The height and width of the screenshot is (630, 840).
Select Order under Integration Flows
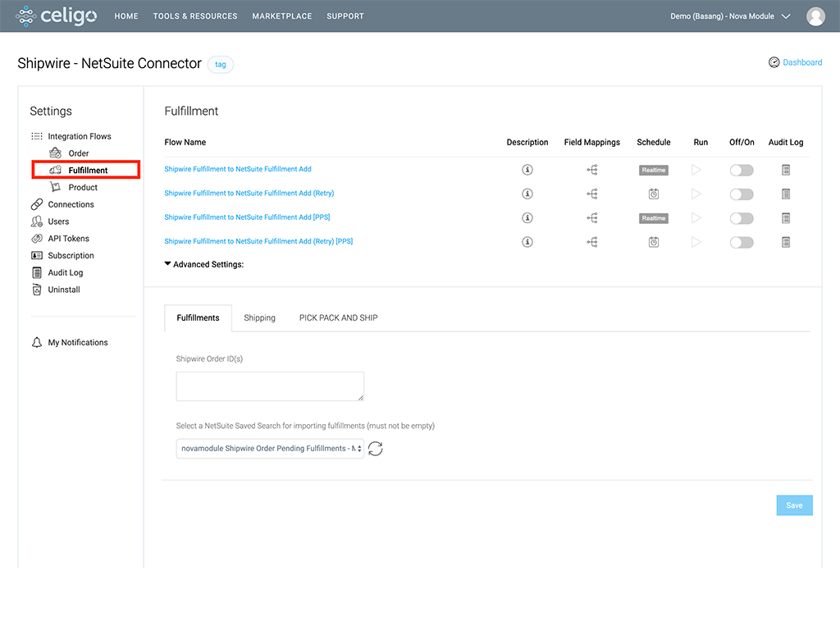tap(78, 153)
